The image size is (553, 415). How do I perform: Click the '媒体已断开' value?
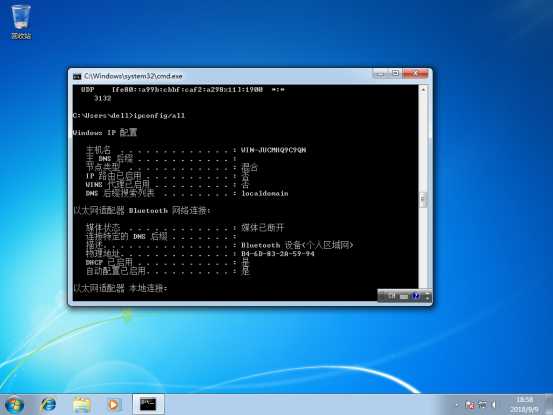(262, 228)
